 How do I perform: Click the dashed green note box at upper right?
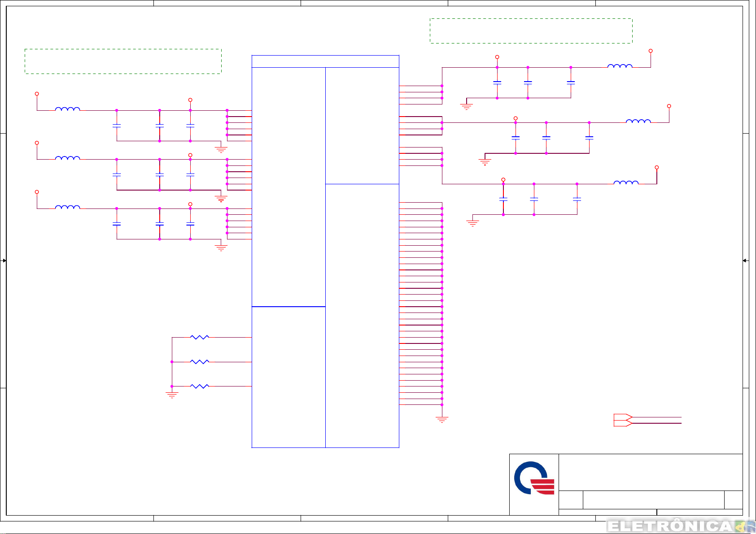pyautogui.click(x=531, y=31)
